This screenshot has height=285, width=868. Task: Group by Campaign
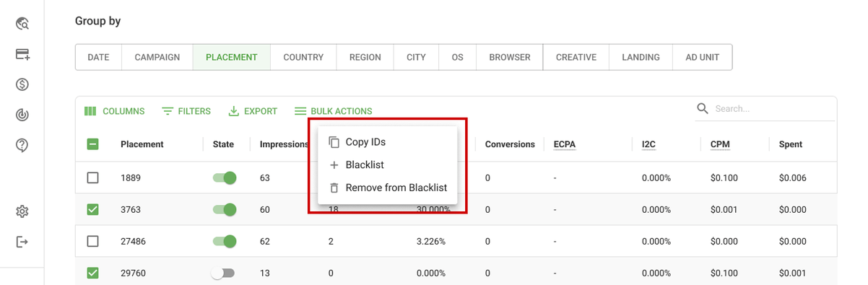pyautogui.click(x=157, y=57)
